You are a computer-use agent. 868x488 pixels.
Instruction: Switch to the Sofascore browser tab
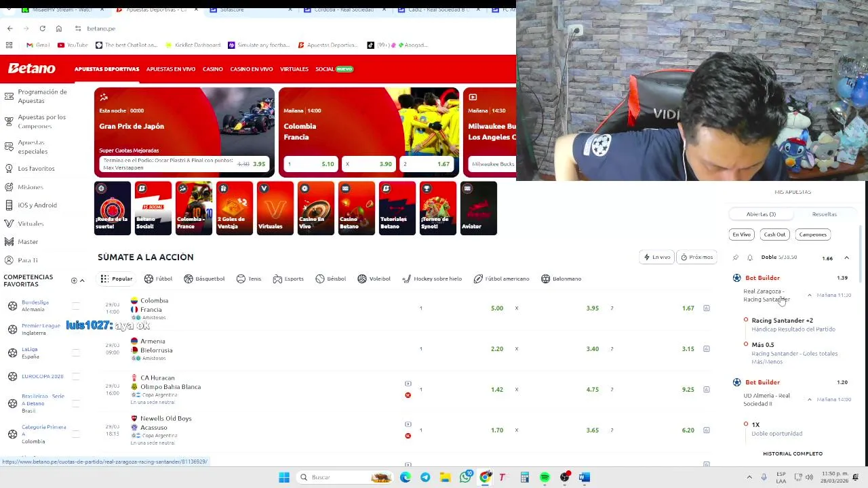click(232, 9)
